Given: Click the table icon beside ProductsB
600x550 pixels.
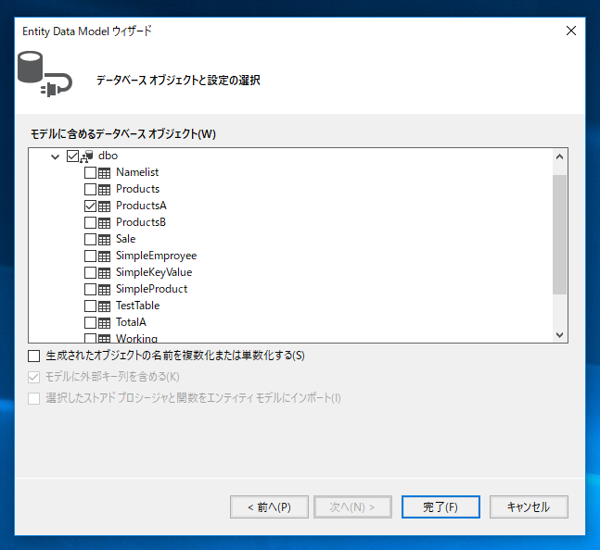Looking at the screenshot, I should click(104, 223).
